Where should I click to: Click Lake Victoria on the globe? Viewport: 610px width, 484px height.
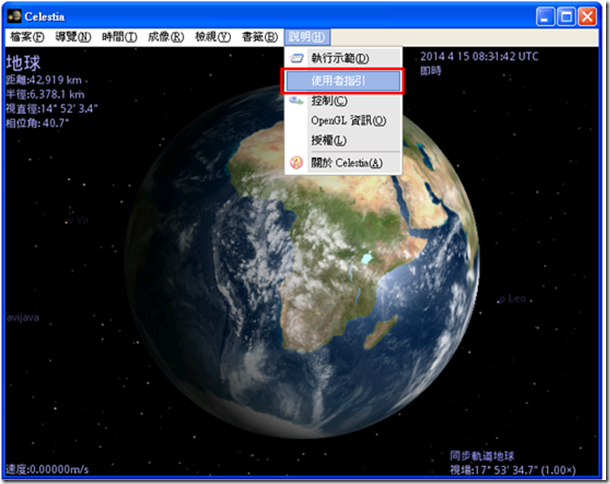(366, 258)
